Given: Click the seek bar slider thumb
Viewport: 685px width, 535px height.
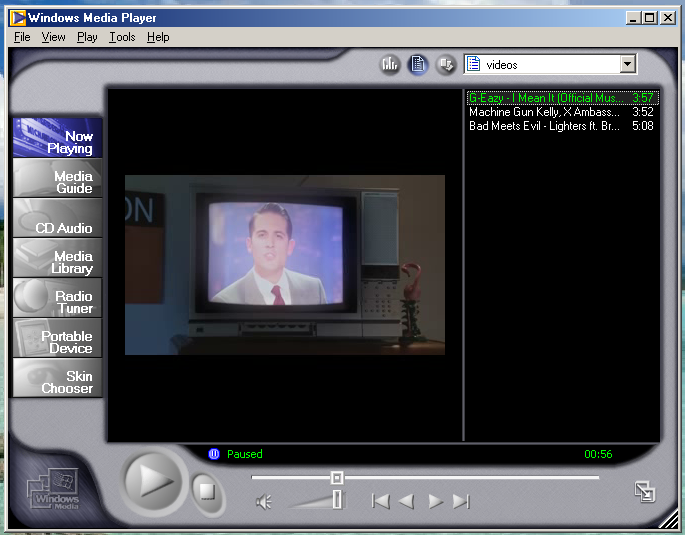Looking at the screenshot, I should pos(337,478).
